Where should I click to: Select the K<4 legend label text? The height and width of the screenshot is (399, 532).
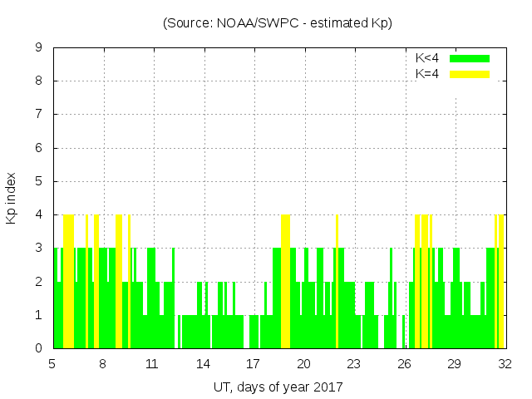pos(427,58)
